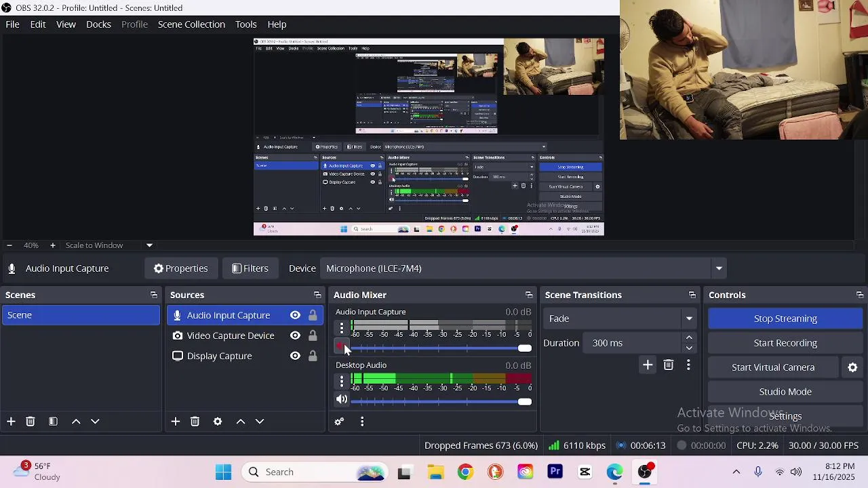Screen dimensions: 868x488
Task: Move scene up arrow in Scenes dock
Action: [76, 422]
